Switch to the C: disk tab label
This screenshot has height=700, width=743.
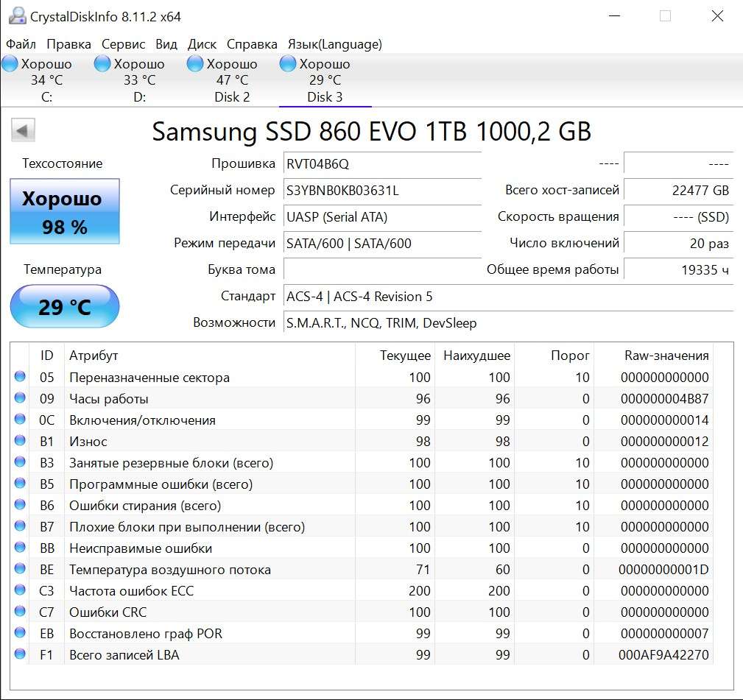[46, 97]
